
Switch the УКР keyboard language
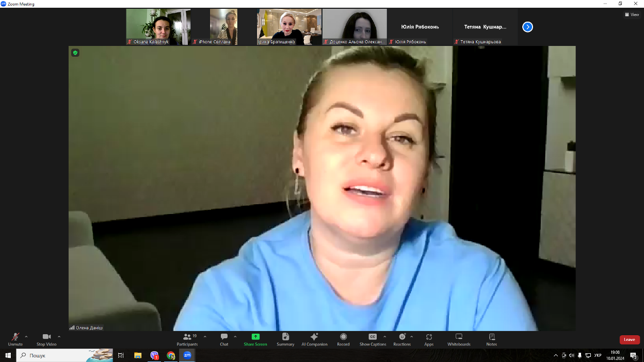[598, 355]
